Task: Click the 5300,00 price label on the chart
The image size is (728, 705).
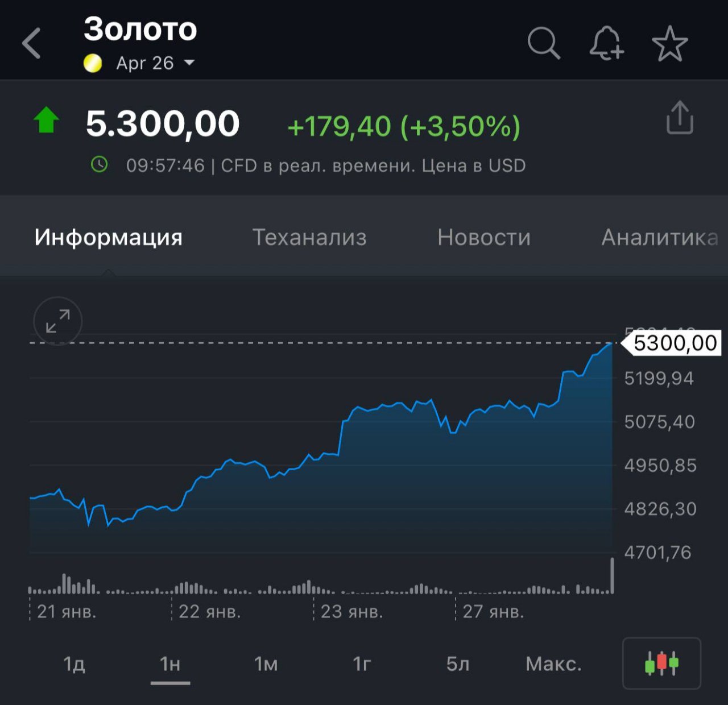Action: pos(674,342)
